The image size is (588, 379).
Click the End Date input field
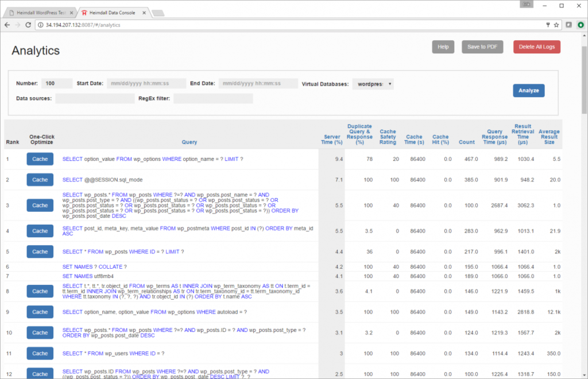258,83
